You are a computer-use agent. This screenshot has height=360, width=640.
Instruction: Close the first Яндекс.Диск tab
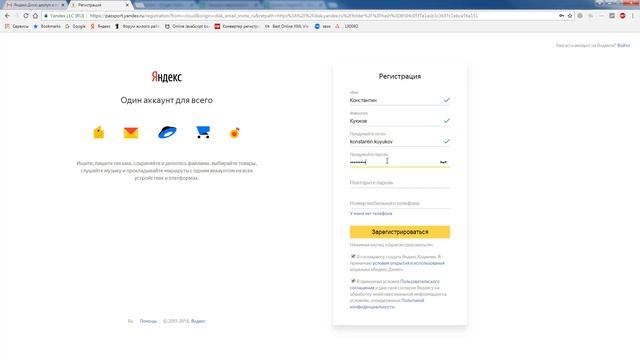(x=62, y=5)
